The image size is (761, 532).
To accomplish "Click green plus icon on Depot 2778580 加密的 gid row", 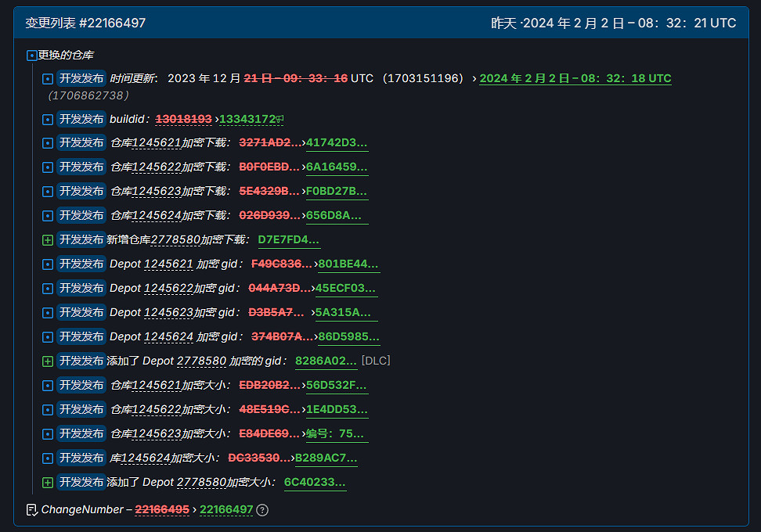I will point(48,361).
